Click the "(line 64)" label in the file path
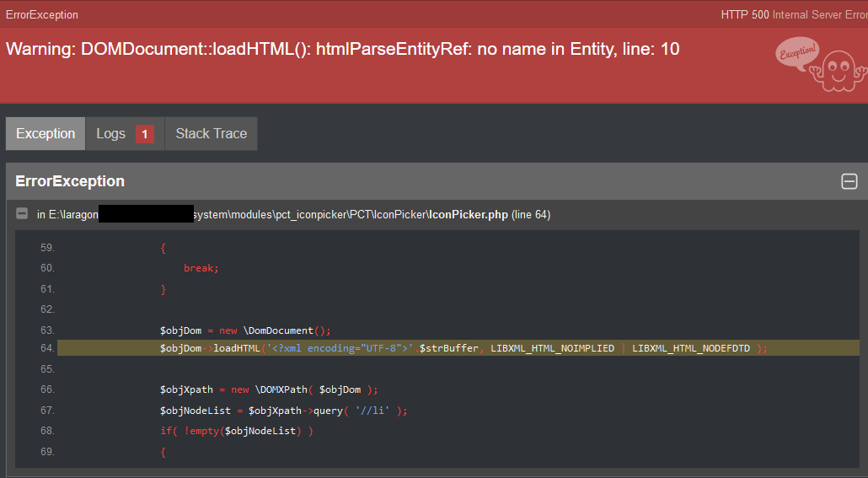This screenshot has width=868, height=478. tap(531, 215)
